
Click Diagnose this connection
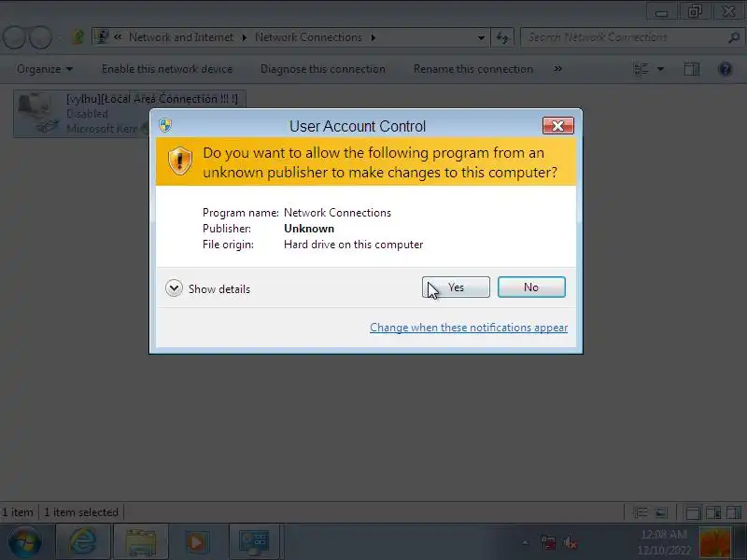pos(322,69)
